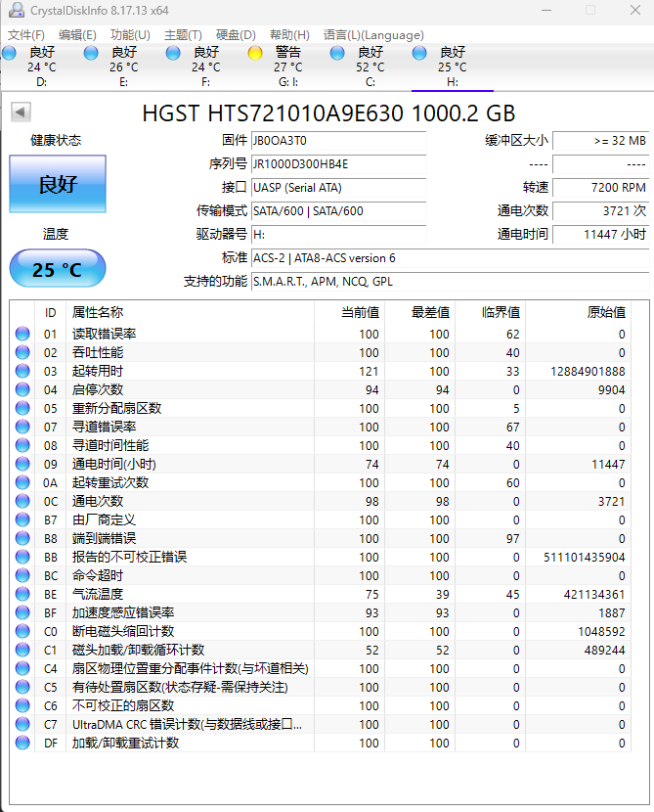Click the serial number field JR1000D300HB4E
Image resolution: width=654 pixels, height=812 pixels.
[339, 164]
